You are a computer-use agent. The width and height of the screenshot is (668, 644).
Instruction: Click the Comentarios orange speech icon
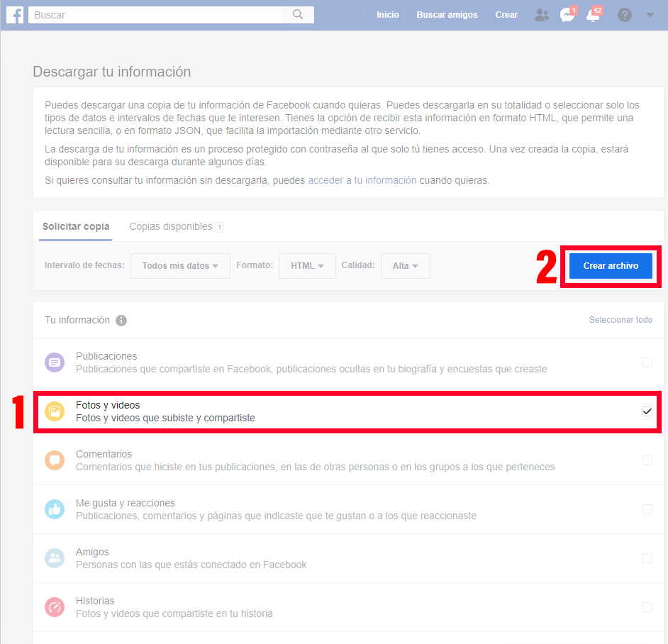pyautogui.click(x=55, y=460)
